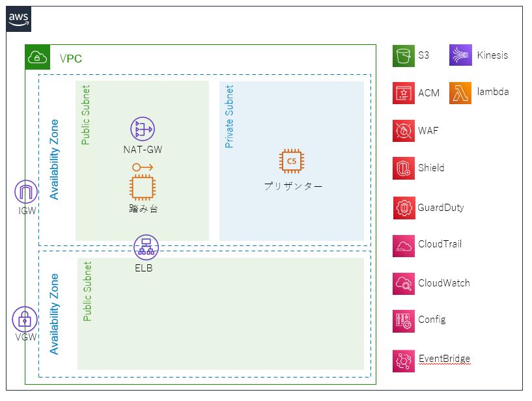
Task: Click the AWS logo icon
Action: (19, 19)
